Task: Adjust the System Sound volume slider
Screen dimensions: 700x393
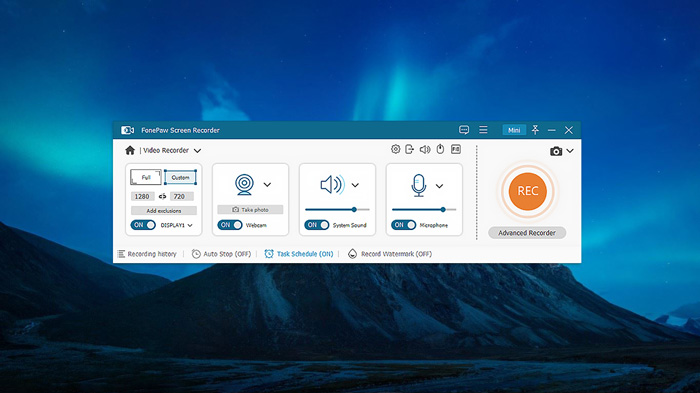Action: [x=338, y=209]
